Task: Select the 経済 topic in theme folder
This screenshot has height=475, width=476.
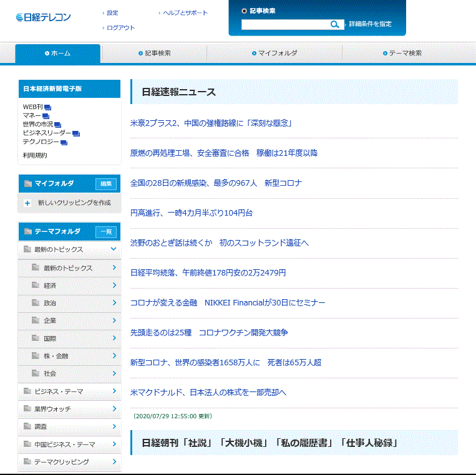Action: [50, 285]
